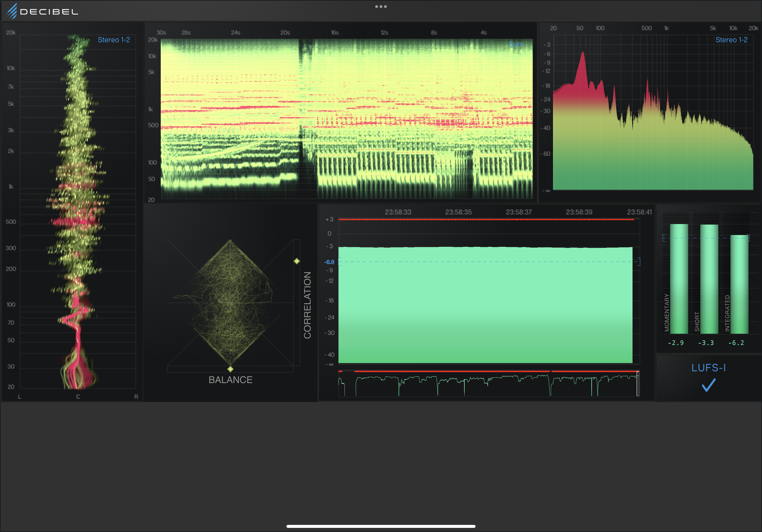Click the -2.9 momentary readout value
The width and height of the screenshot is (762, 532).
point(676,343)
